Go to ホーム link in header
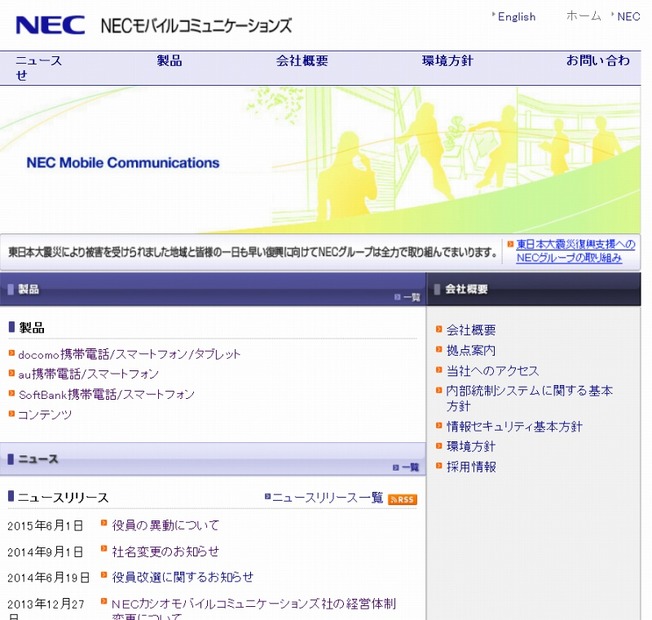Screen dimensions: 652x620 point(583,16)
